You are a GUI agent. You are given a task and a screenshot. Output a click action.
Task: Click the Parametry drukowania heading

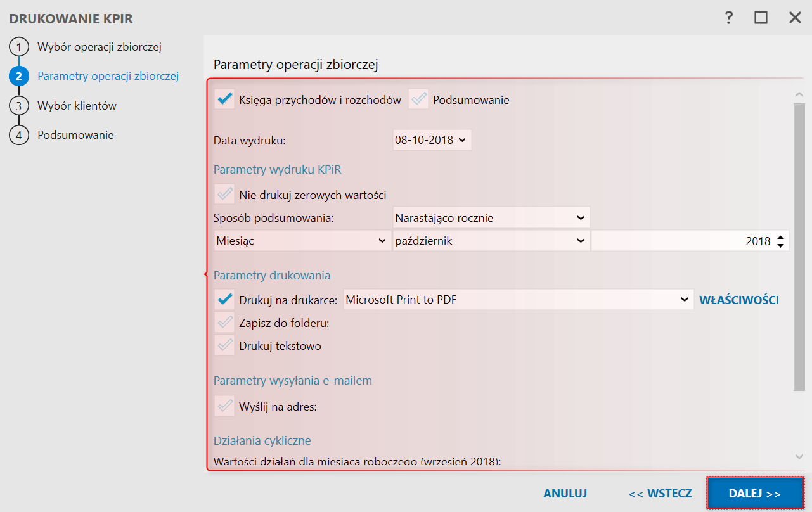pyautogui.click(x=272, y=275)
